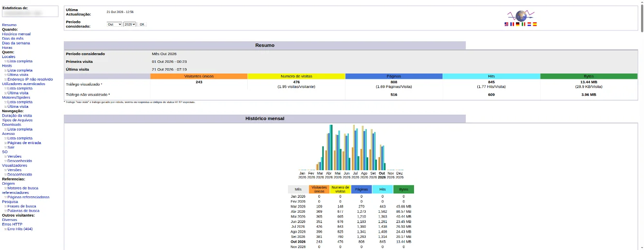Open the year dropdown showing 2026
This screenshot has height=250, width=644.
coord(130,24)
